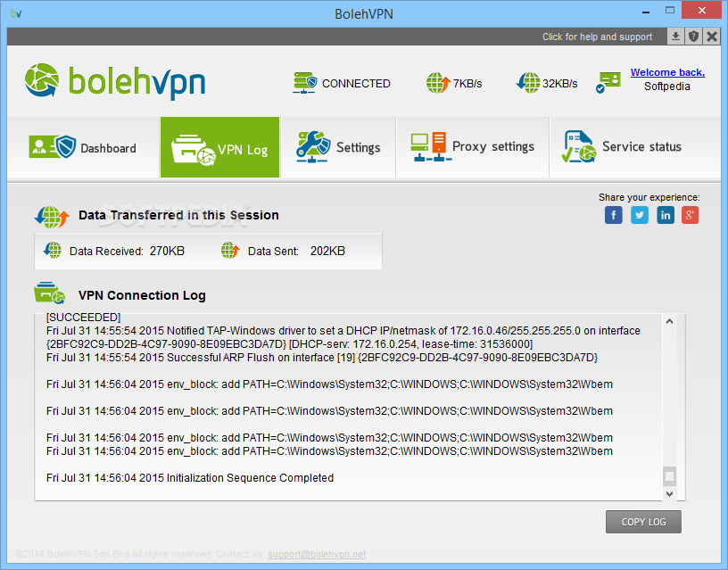
Task: Click the 270KB data received value
Action: (167, 252)
